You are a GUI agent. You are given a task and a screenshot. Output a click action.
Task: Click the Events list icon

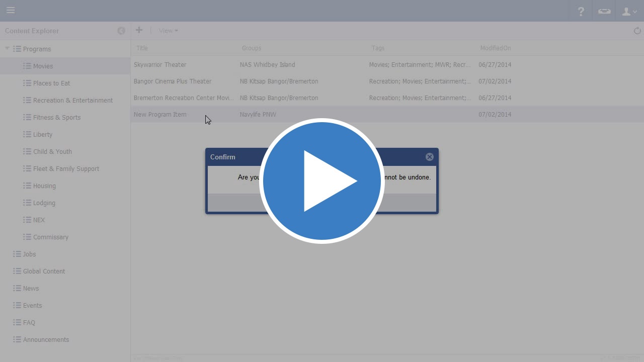point(17,305)
